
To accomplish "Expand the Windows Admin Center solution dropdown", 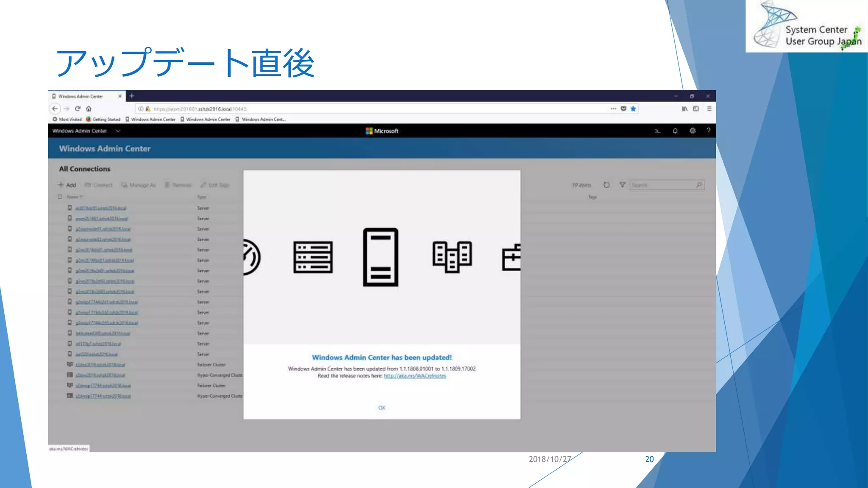I will 118,131.
